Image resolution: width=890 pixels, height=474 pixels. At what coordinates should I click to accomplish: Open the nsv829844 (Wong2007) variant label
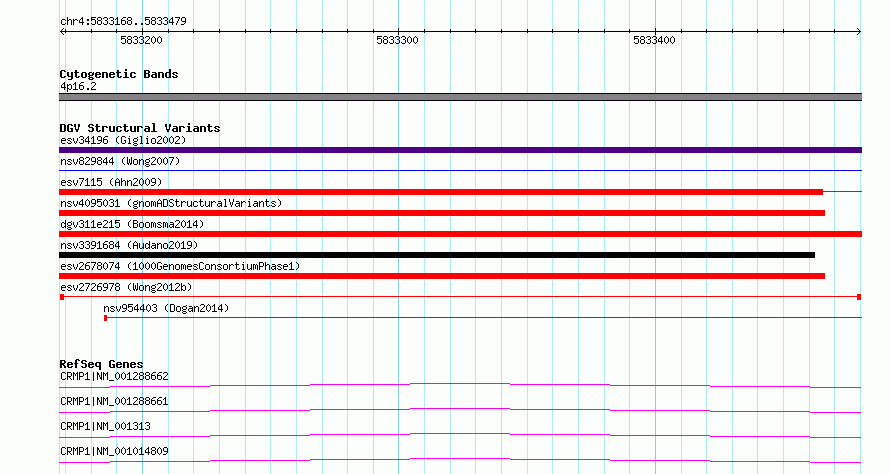(120, 161)
